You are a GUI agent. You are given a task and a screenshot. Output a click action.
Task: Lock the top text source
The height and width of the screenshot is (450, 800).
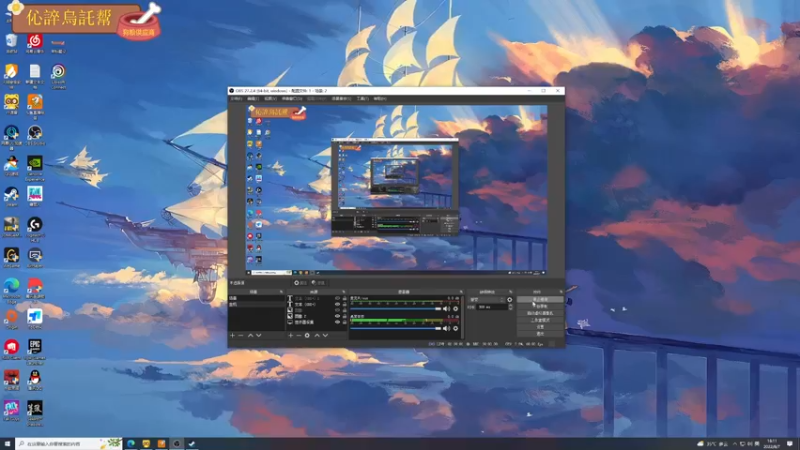click(344, 298)
